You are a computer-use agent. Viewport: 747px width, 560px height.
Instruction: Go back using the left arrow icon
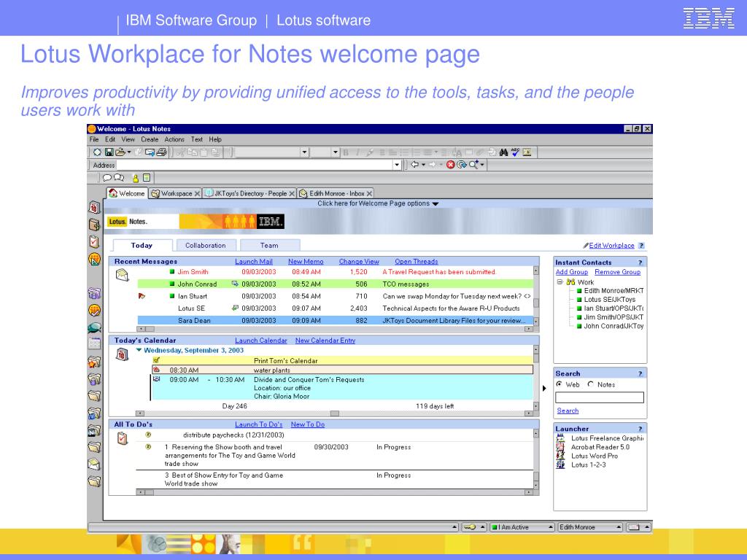[415, 165]
